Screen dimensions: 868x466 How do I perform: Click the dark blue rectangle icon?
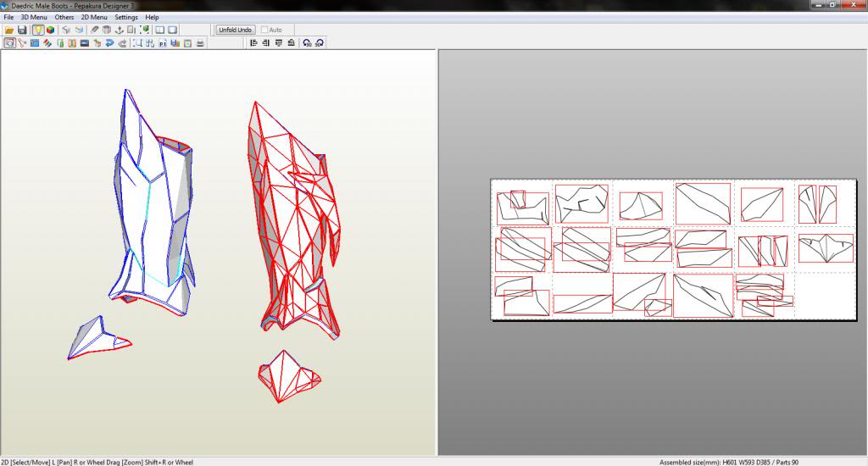[85, 43]
